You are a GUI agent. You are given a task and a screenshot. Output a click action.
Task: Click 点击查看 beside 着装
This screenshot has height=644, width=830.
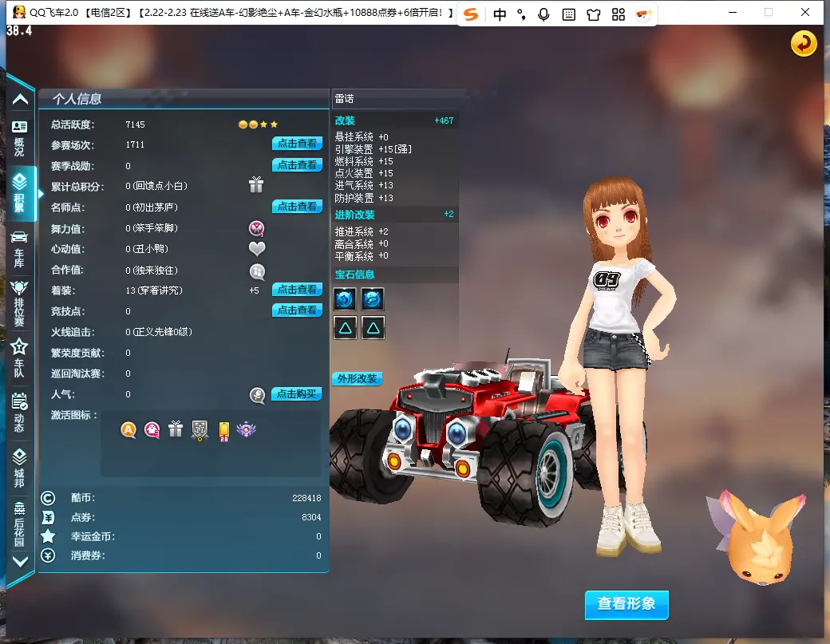coord(297,290)
